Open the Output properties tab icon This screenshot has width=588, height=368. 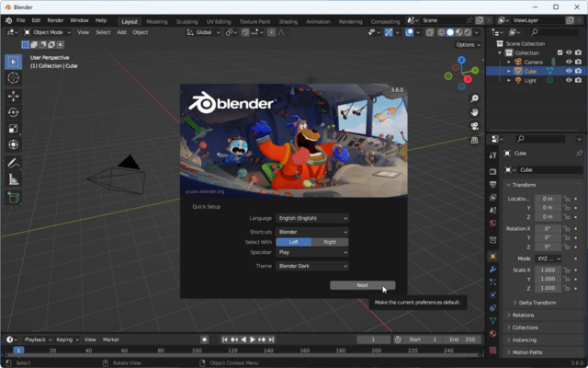[493, 184]
